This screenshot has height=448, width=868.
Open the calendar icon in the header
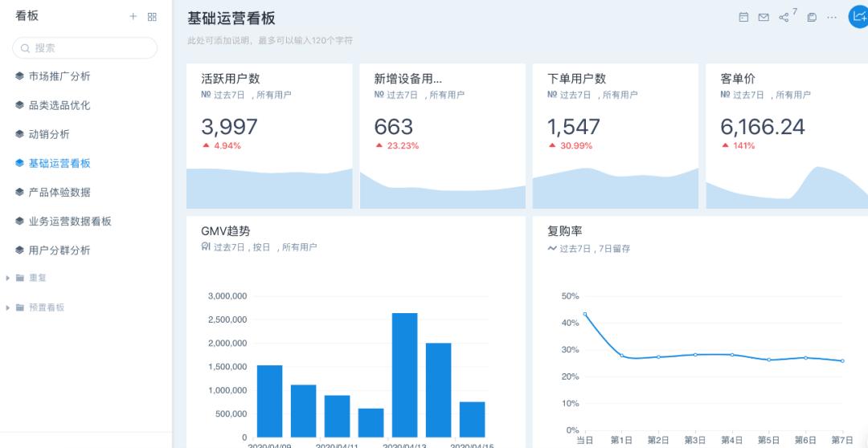click(743, 17)
